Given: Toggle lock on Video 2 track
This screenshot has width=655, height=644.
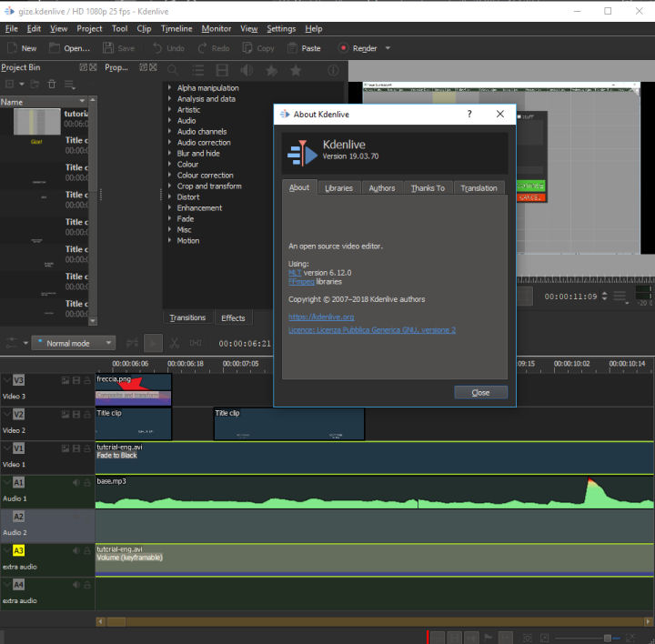Looking at the screenshot, I should click(x=87, y=414).
